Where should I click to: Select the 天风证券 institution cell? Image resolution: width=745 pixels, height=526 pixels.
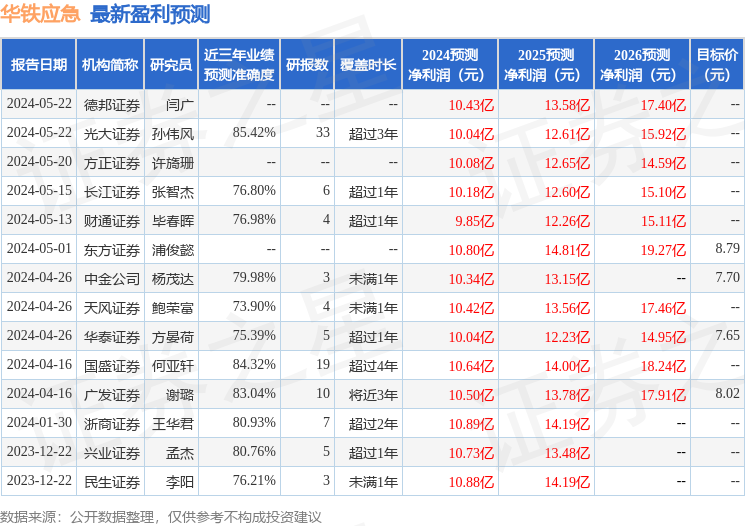(112, 308)
